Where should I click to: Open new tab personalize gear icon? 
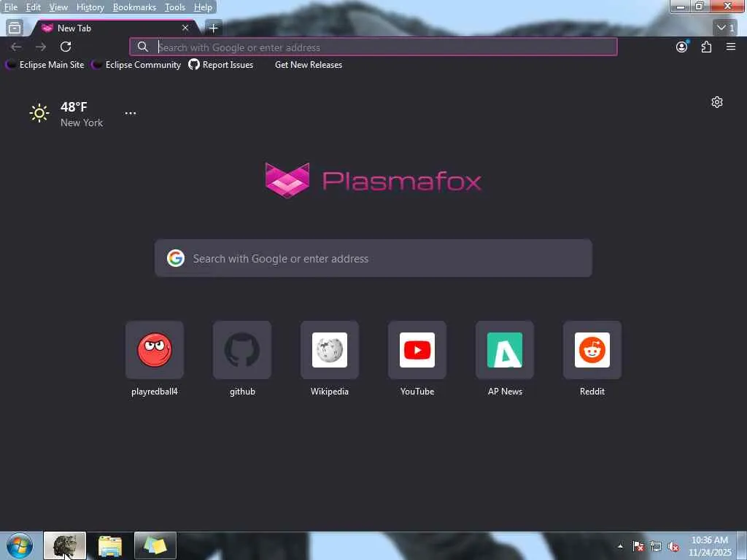tap(716, 102)
